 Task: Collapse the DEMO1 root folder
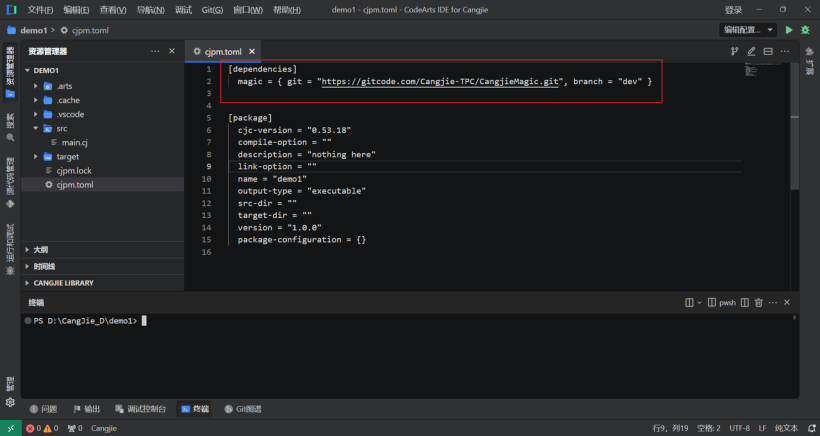[x=27, y=70]
